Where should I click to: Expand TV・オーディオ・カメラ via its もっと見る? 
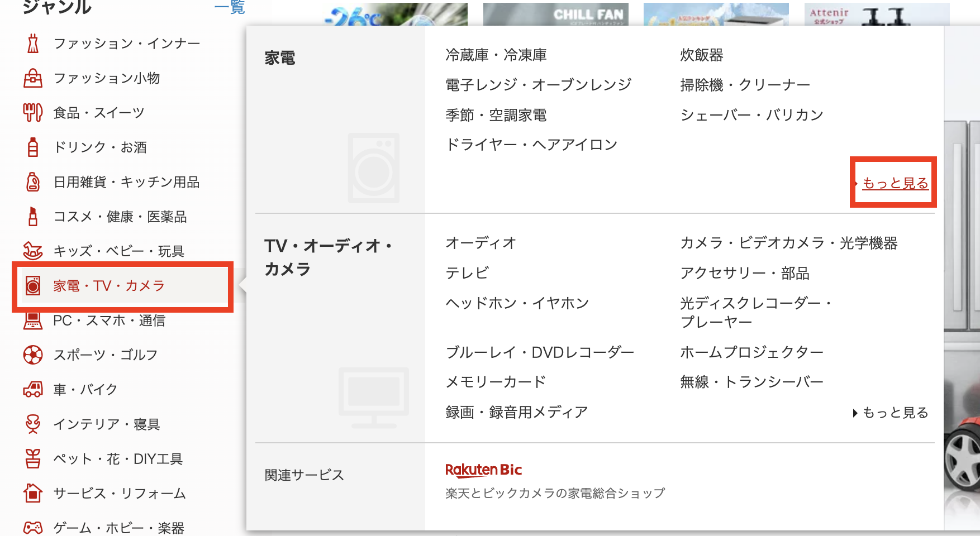coord(895,413)
